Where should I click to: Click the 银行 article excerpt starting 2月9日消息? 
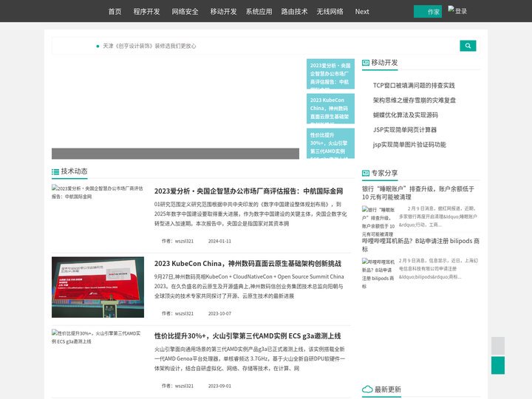(x=437, y=216)
